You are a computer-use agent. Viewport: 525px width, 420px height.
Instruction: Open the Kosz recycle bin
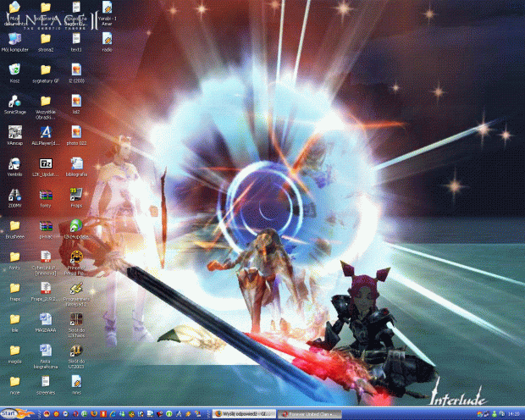pyautogui.click(x=14, y=69)
